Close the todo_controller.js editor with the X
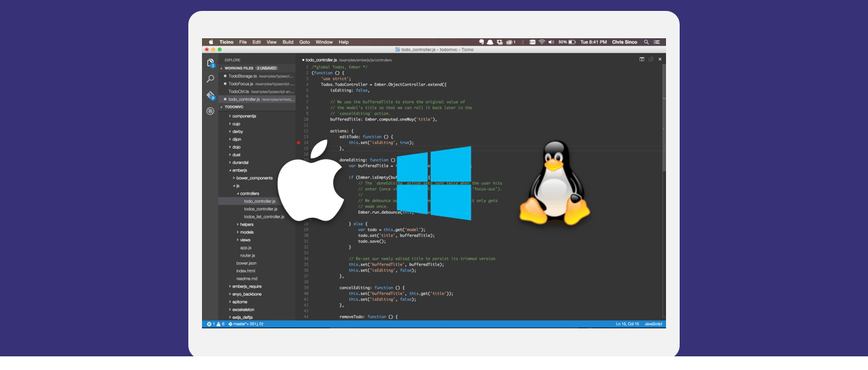The width and height of the screenshot is (868, 370). pos(660,59)
